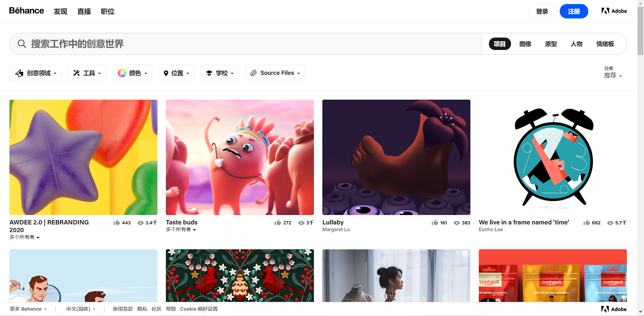The height and width of the screenshot is (316, 644).
Task: Open the 直播 menu item
Action: 84,11
